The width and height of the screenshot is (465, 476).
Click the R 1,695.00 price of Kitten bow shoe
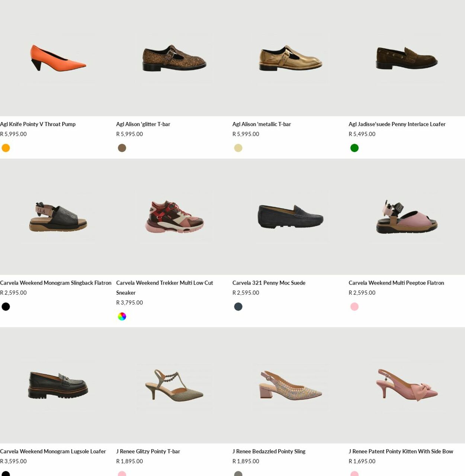pyautogui.click(x=362, y=461)
